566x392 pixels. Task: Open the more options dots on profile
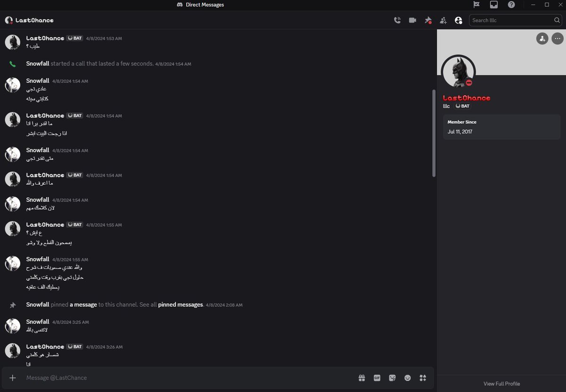(x=557, y=39)
